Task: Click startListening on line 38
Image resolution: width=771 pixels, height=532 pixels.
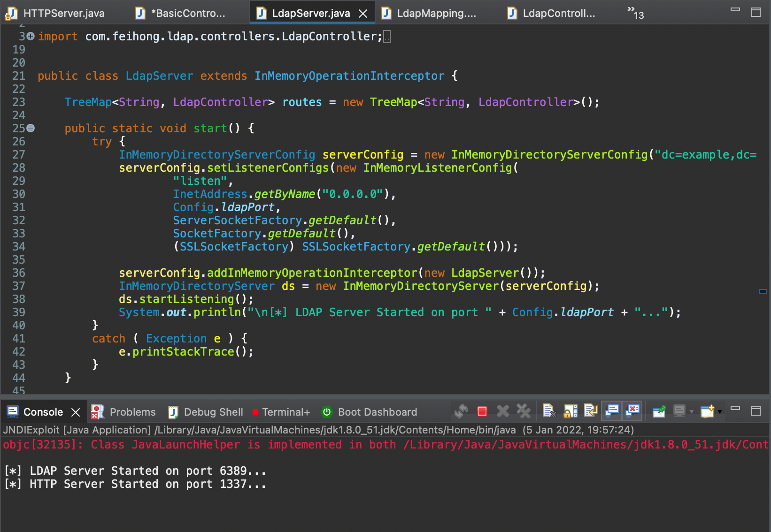Action: [x=186, y=299]
